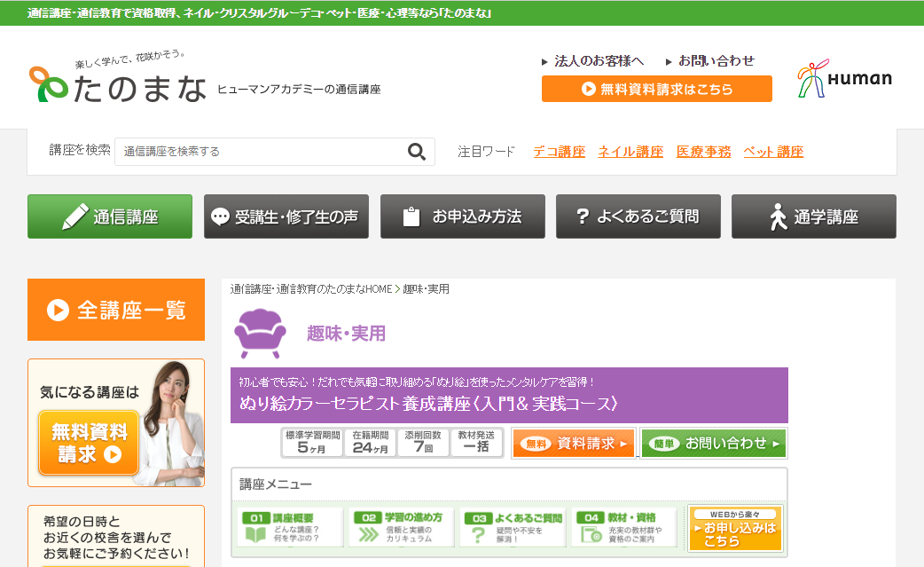Follow the ペット講座 keyword link
The height and width of the screenshot is (567, 924).
click(773, 152)
